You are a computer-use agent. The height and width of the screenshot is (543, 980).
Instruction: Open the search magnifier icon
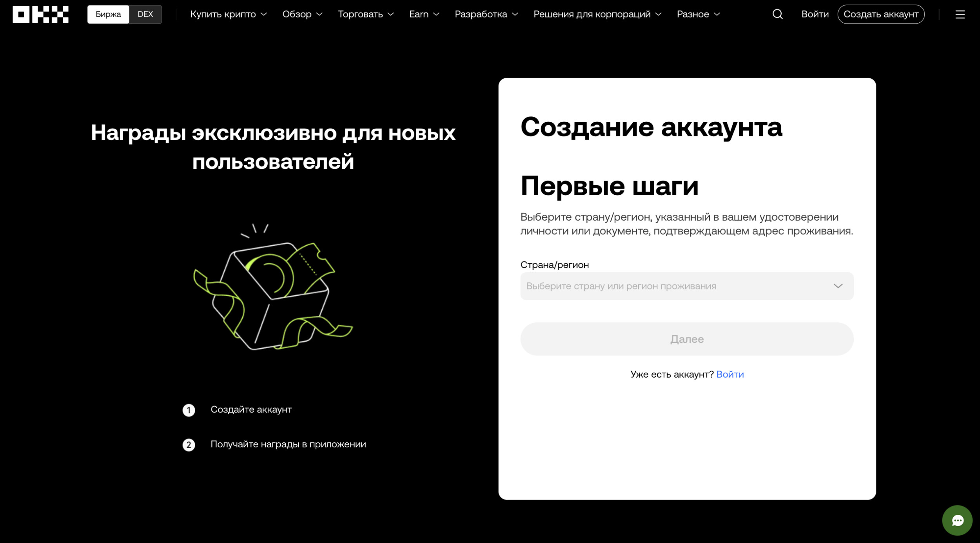[x=777, y=14]
